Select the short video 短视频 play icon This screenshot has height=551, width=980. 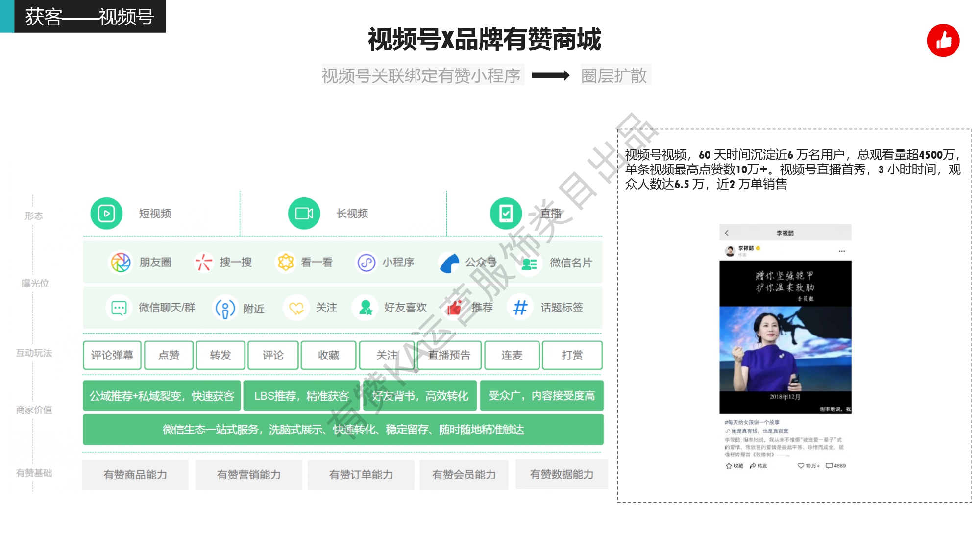click(106, 214)
